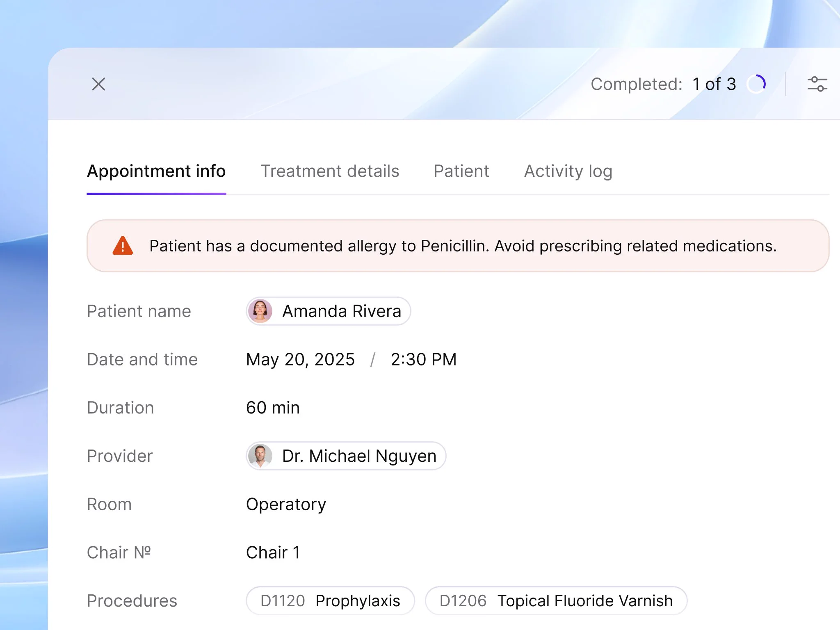Click Amanda Rivera's avatar photo
Screen dimensions: 840x630
(x=260, y=311)
